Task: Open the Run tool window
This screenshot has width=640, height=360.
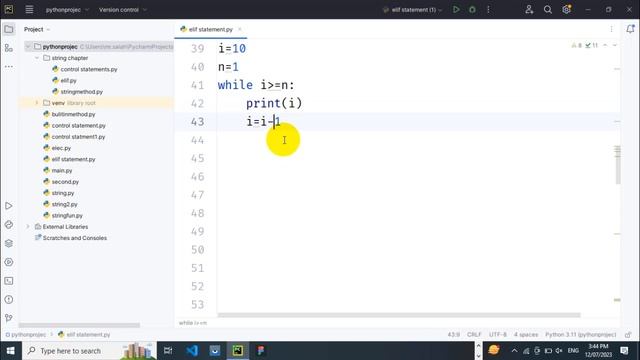Action: 9,206
